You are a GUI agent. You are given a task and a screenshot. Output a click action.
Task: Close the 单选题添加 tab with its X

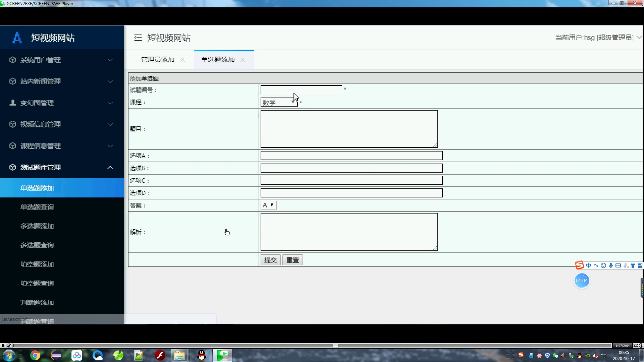[x=243, y=60]
